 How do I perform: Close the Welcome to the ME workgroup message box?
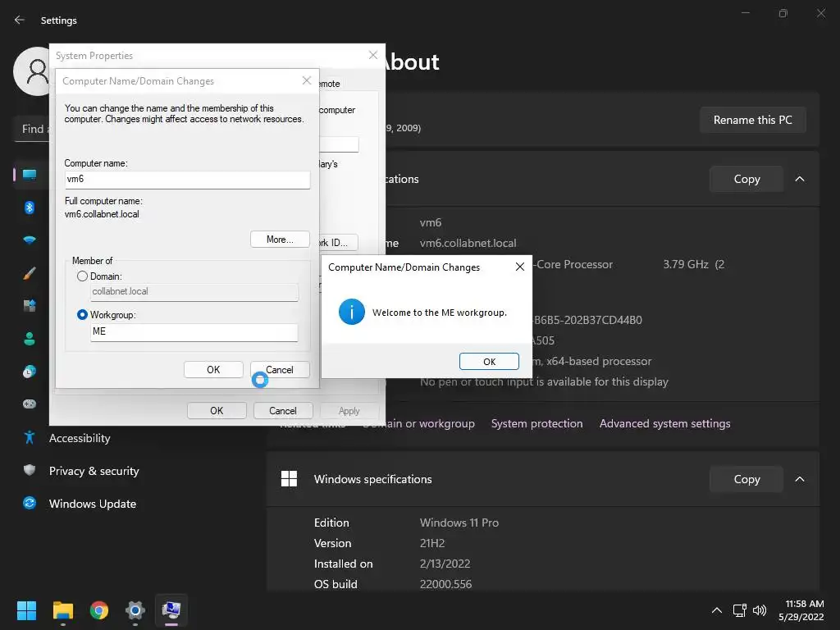coord(519,267)
